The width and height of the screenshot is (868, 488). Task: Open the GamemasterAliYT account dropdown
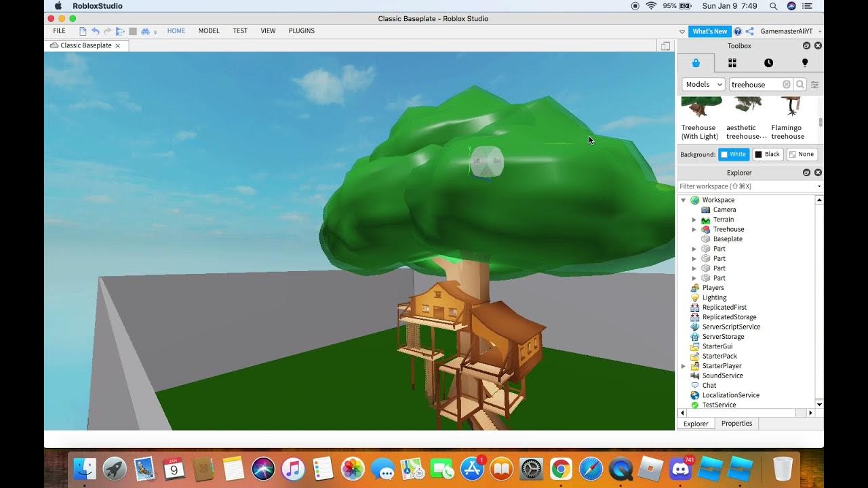[791, 31]
